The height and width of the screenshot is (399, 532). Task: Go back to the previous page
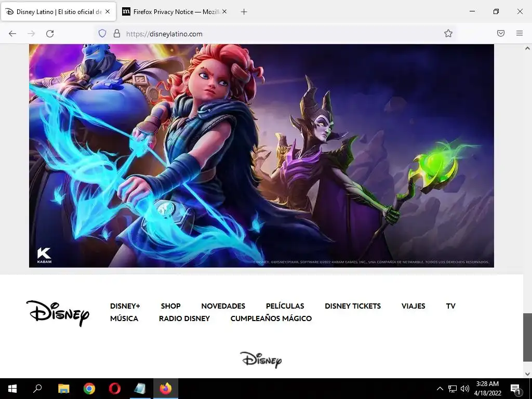click(12, 33)
